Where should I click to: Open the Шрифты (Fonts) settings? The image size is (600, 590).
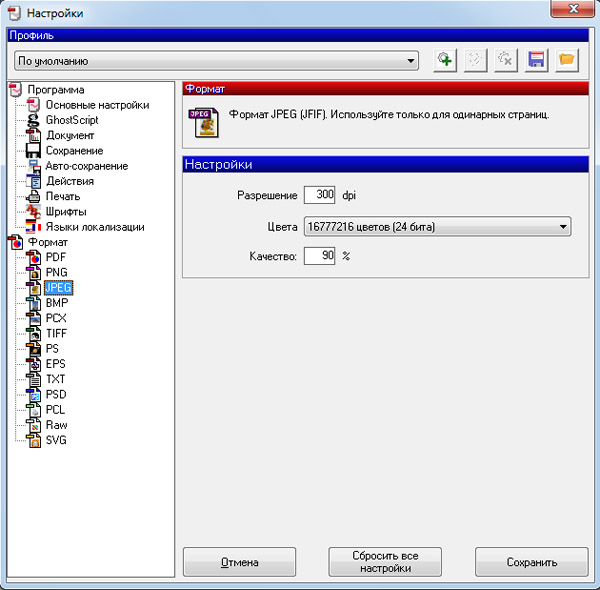[x=65, y=211]
